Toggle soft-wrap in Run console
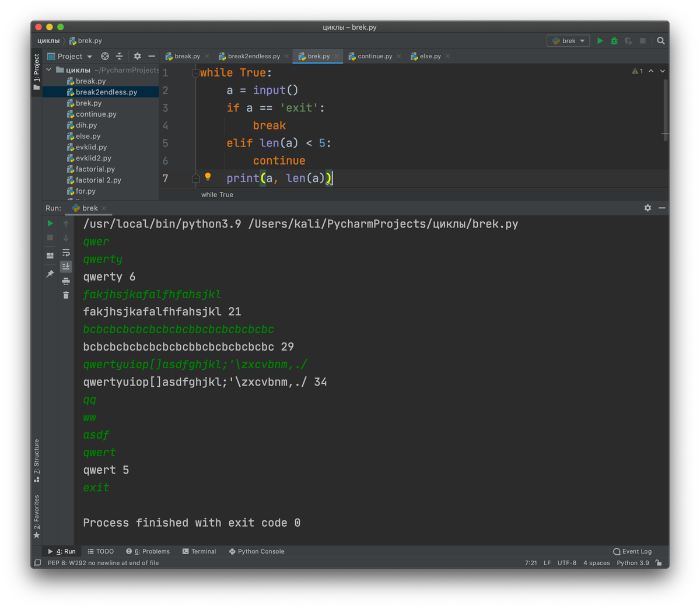This screenshot has width=700, height=609. tap(66, 253)
